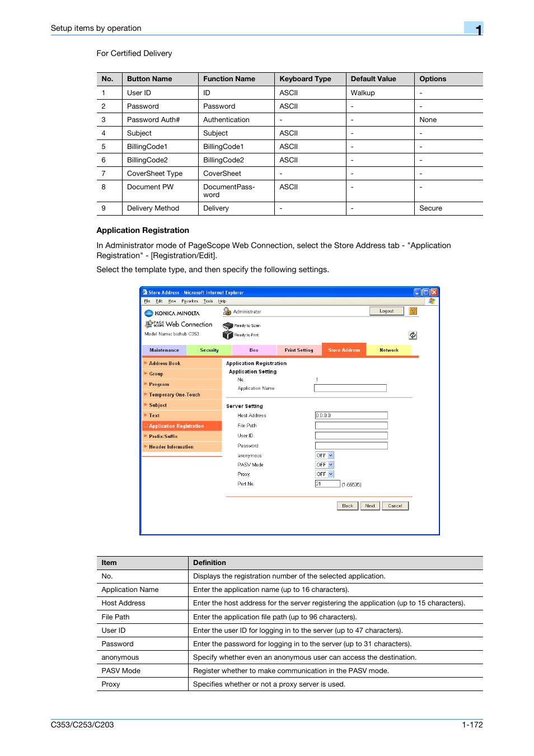The image size is (534, 756).
Task: Open Program in sidebar
Action: (182, 384)
